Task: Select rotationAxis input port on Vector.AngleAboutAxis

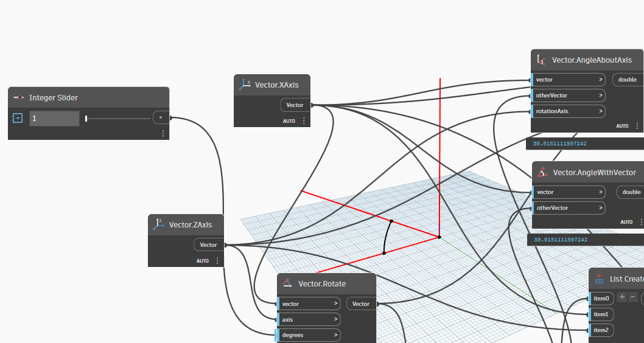Action: point(567,111)
